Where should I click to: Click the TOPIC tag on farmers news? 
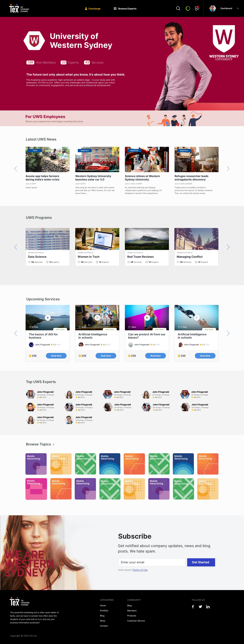[x=35, y=151]
